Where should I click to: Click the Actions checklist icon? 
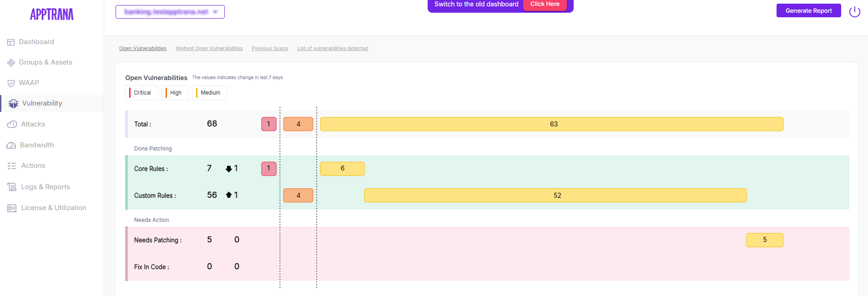(12, 166)
